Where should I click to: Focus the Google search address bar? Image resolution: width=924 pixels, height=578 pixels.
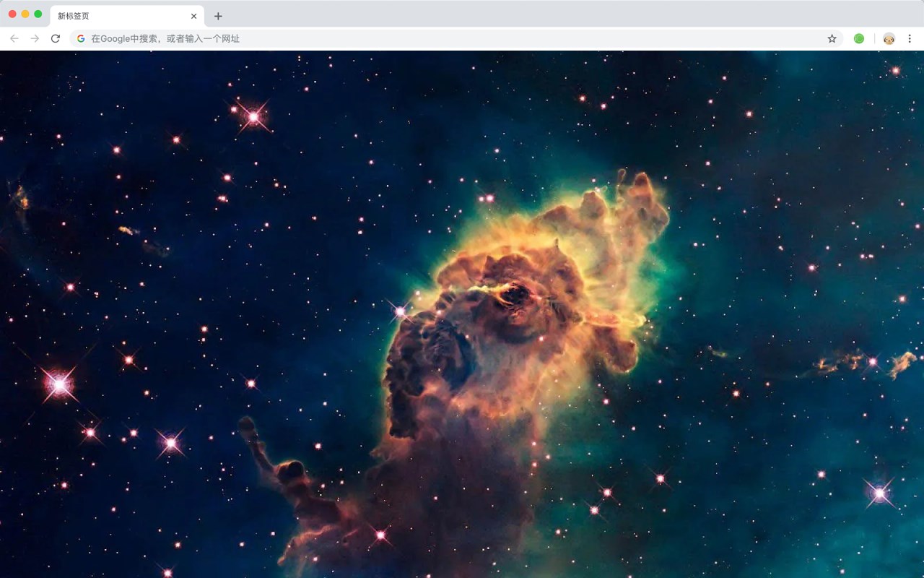tap(456, 38)
